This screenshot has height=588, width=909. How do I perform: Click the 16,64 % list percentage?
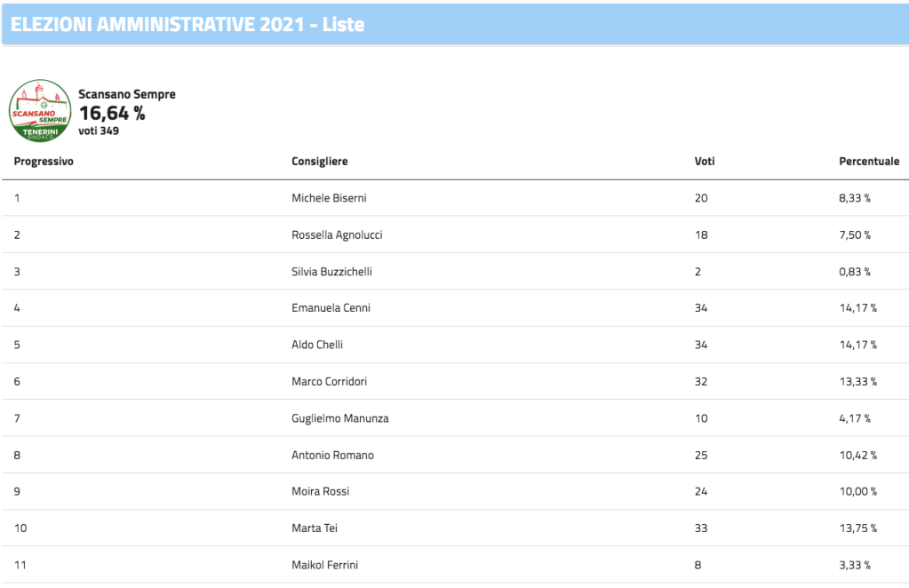(x=112, y=113)
